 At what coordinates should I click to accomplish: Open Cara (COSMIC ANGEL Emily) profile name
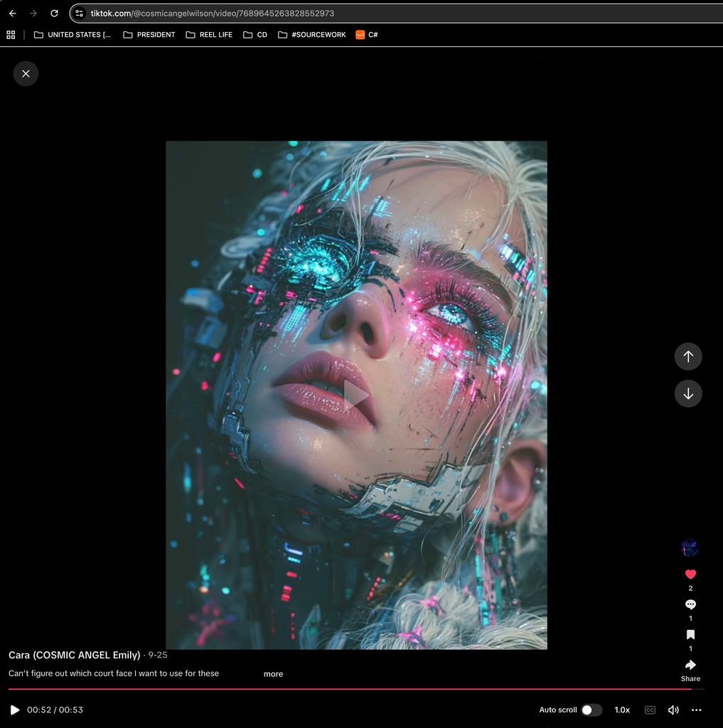(75, 655)
